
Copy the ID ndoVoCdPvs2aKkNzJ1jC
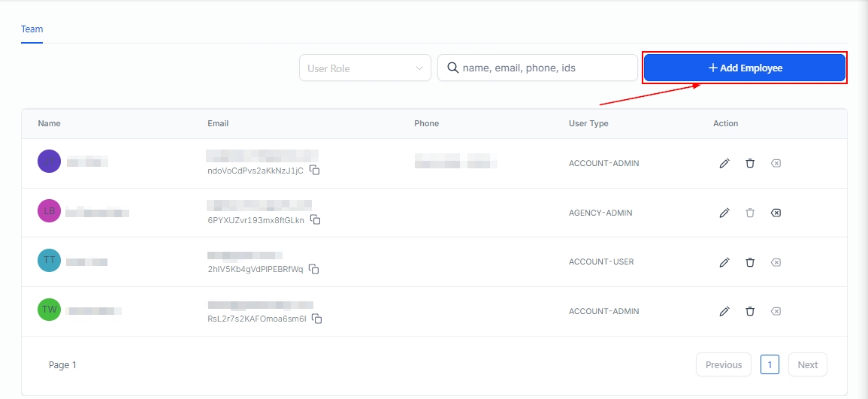316,171
